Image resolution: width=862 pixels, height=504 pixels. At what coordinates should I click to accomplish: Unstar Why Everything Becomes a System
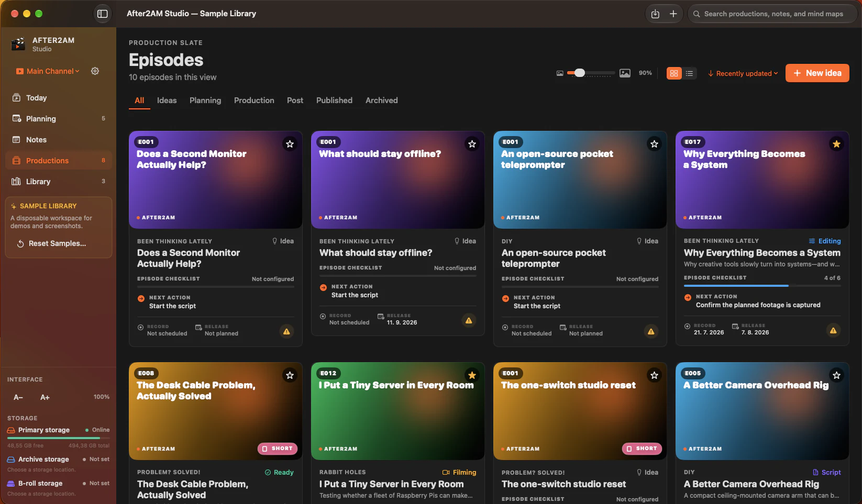[x=836, y=144]
